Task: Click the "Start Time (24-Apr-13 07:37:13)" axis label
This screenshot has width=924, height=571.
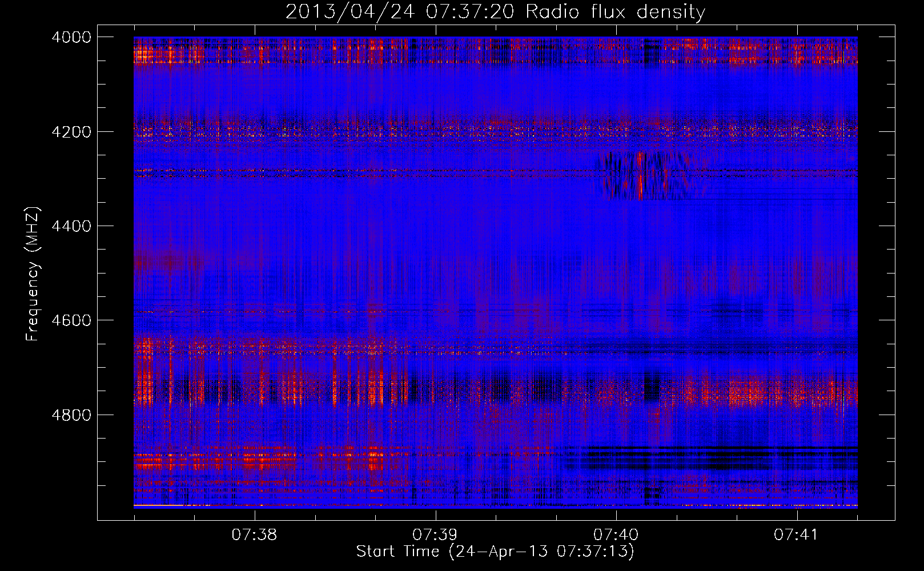Action: (x=495, y=552)
